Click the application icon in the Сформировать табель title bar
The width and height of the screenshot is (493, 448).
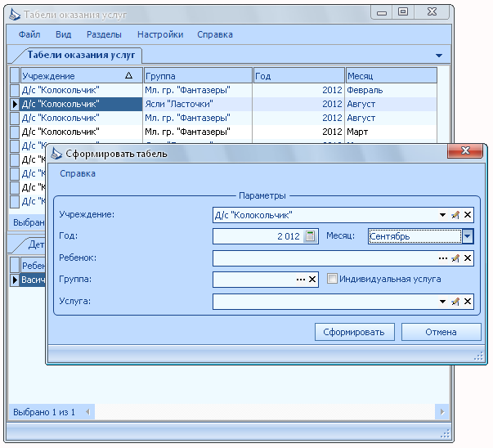[56, 154]
